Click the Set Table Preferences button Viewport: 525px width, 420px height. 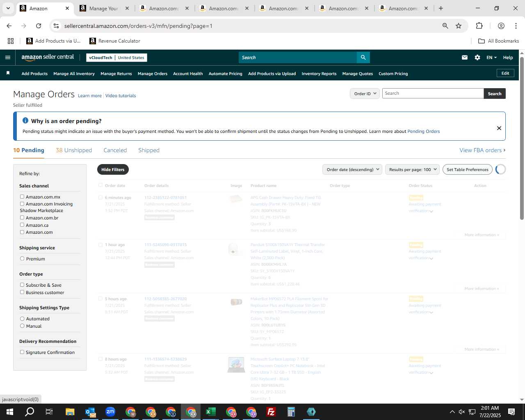[468, 169]
